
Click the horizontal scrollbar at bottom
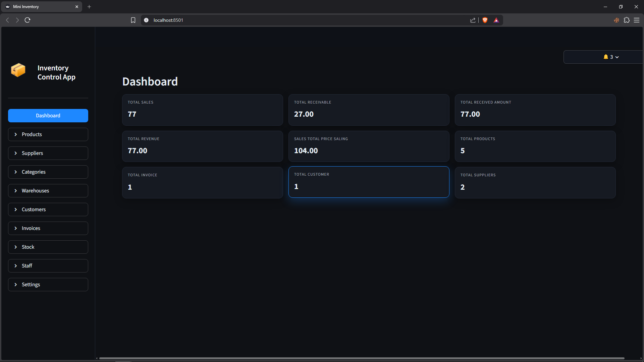362,358
